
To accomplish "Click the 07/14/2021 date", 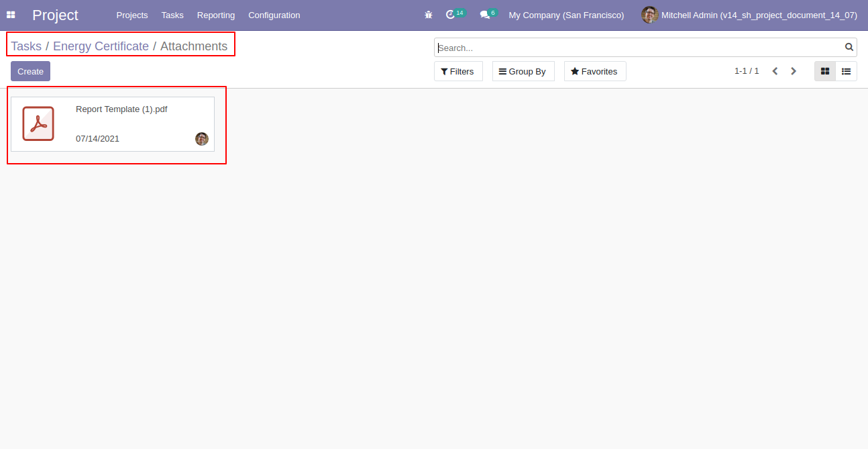I will pyautogui.click(x=97, y=138).
